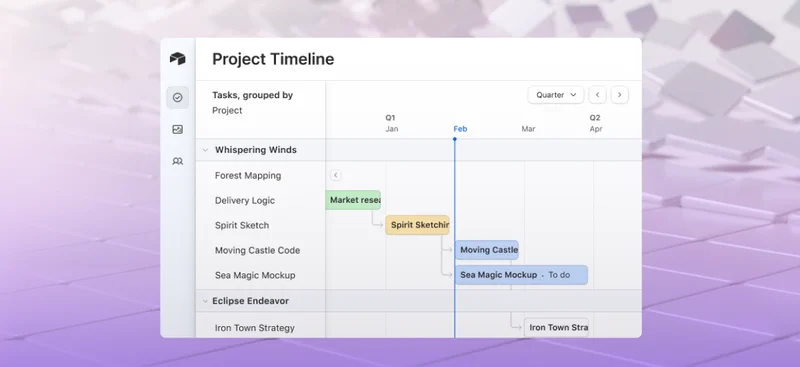The width and height of the screenshot is (800, 367).
Task: Open the people sidebar icon
Action: pyautogui.click(x=178, y=161)
